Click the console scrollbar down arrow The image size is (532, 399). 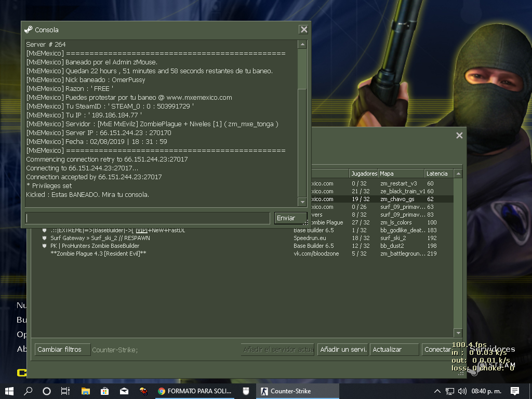[302, 202]
